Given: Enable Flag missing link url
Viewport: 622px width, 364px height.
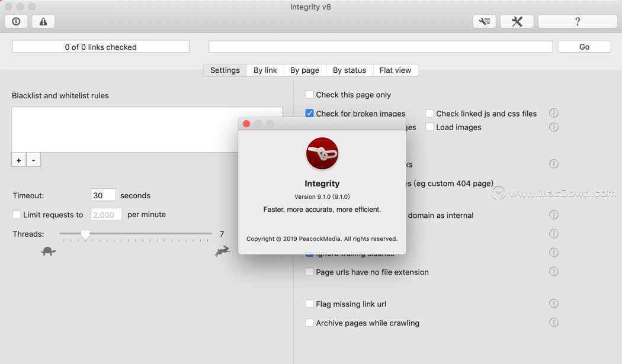Looking at the screenshot, I should (309, 304).
